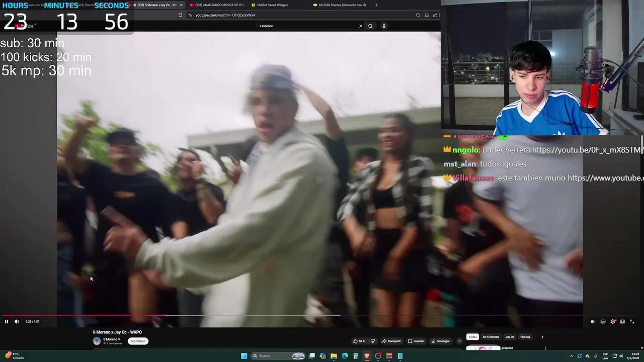Open the nngolo chat youtu.be link
Screen dimensions: 644x362
(x=588, y=150)
